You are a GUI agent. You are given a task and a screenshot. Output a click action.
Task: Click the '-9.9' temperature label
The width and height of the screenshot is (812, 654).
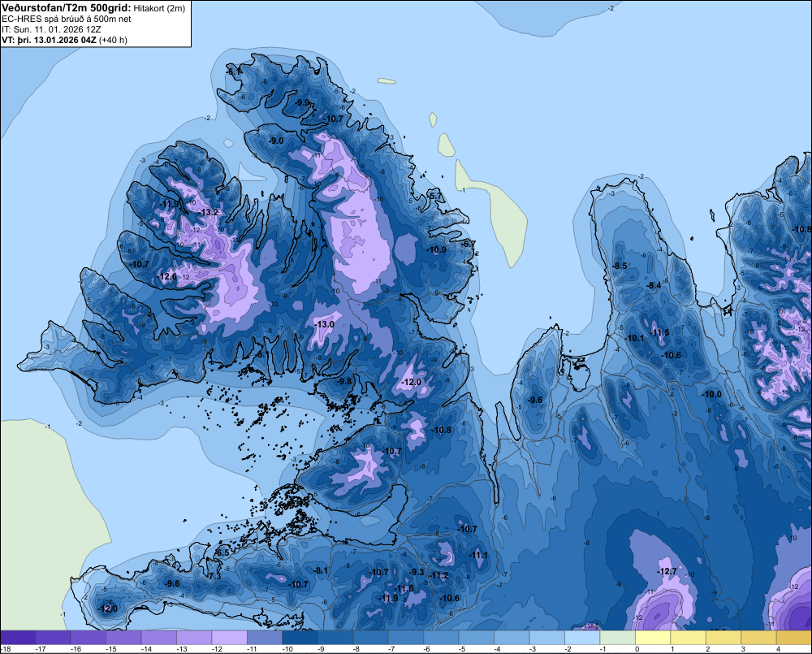[302, 102]
